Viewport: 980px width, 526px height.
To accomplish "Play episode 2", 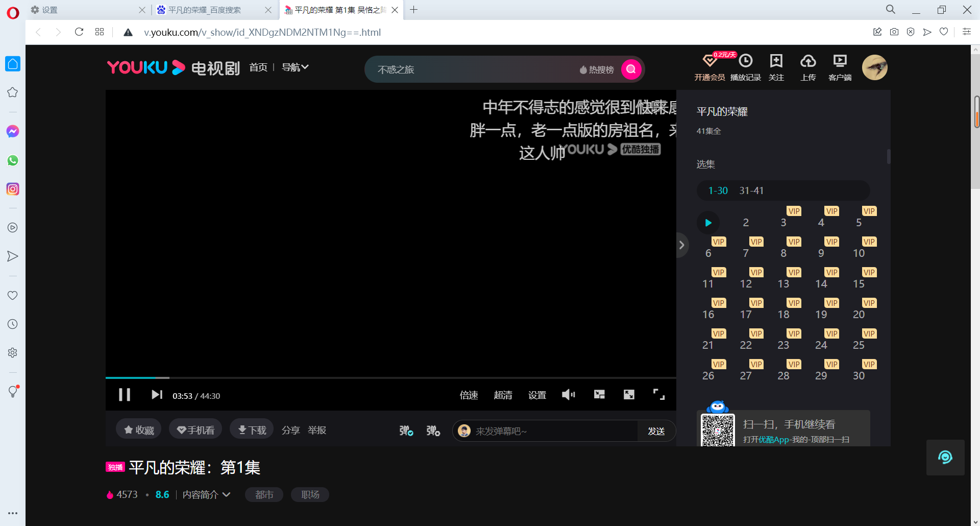I will (x=746, y=223).
